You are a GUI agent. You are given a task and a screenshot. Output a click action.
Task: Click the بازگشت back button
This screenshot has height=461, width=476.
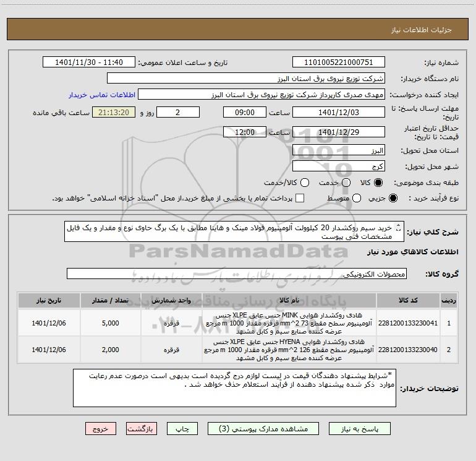pyautogui.click(x=142, y=429)
